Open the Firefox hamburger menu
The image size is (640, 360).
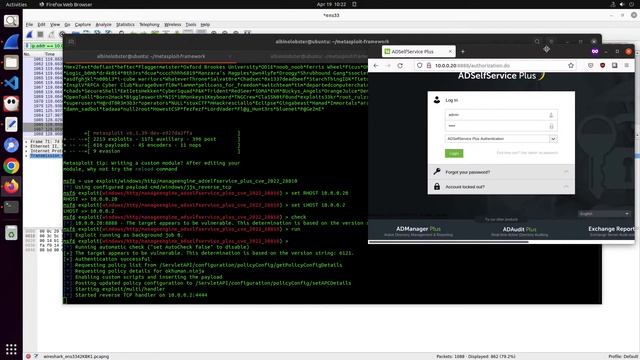[x=627, y=65]
